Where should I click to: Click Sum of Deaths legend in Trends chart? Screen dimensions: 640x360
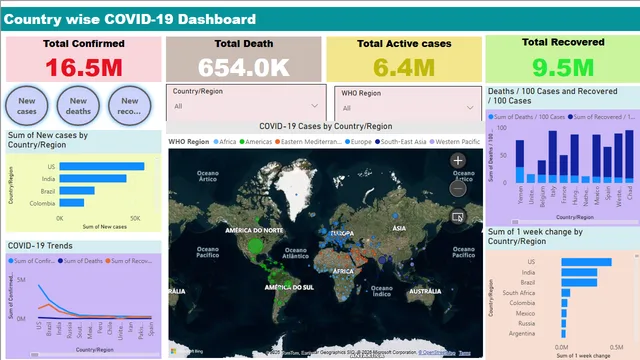pos(80,261)
